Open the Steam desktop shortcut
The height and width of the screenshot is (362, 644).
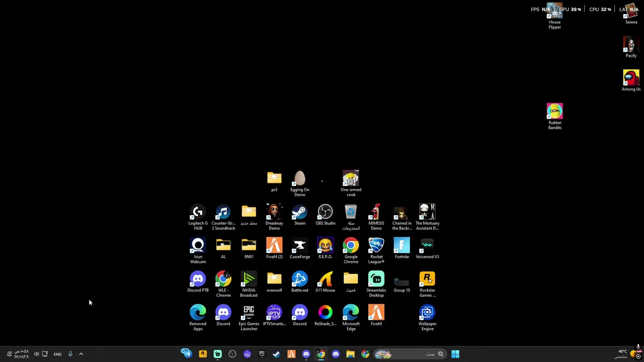(300, 215)
